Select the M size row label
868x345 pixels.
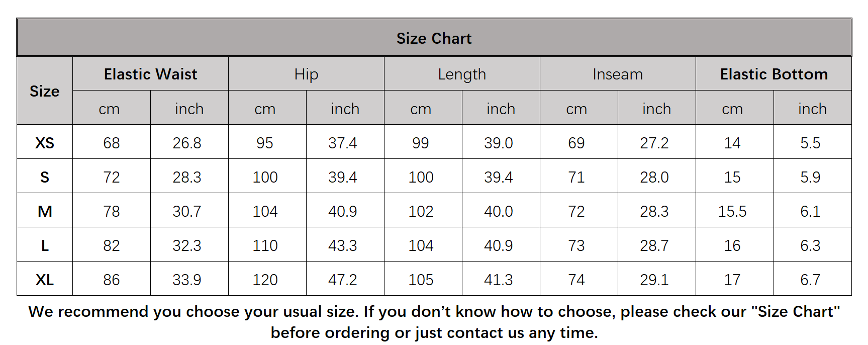pyautogui.click(x=45, y=211)
